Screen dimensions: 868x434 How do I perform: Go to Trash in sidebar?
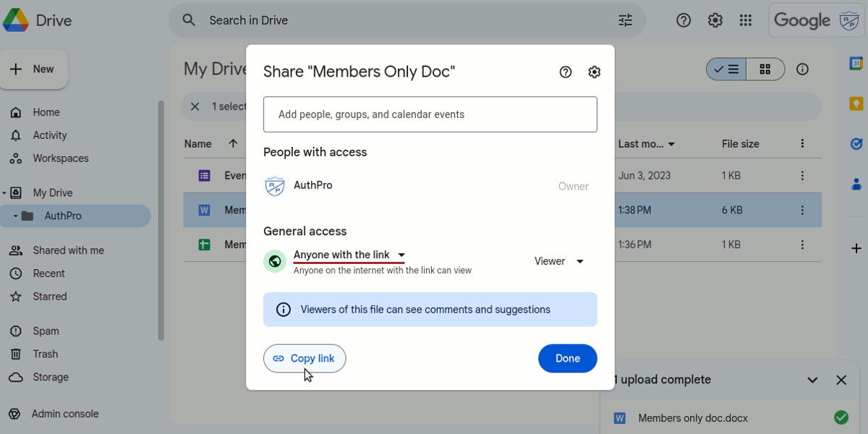click(45, 354)
